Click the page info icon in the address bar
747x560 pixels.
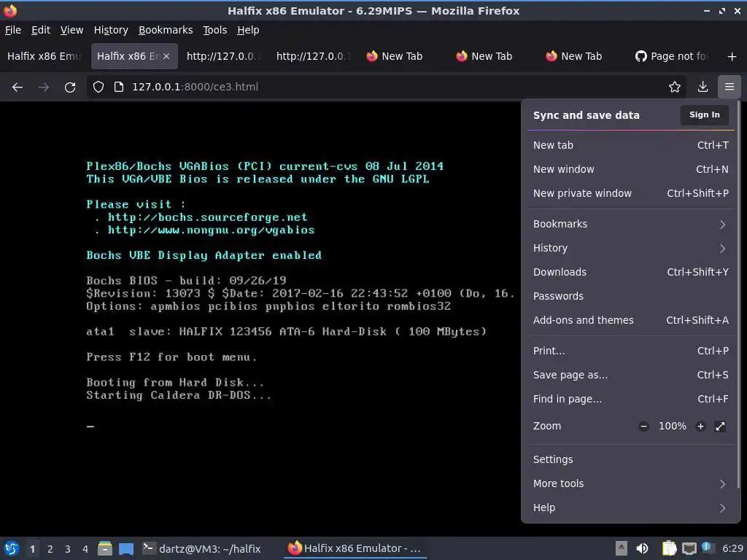point(119,87)
